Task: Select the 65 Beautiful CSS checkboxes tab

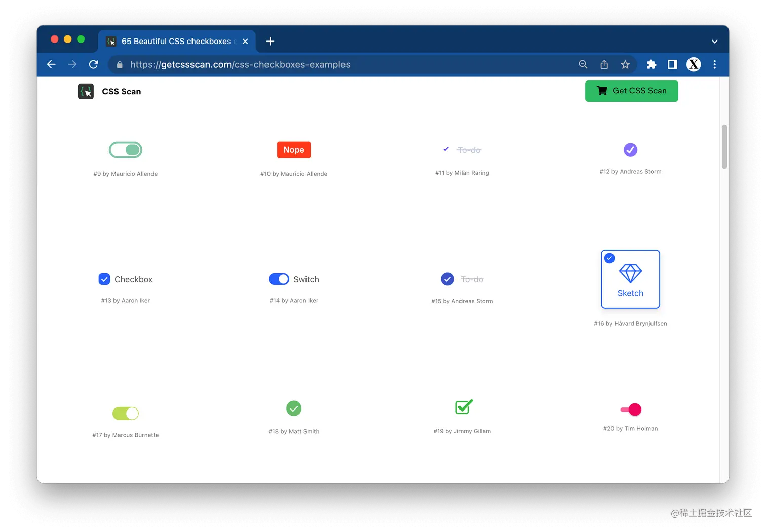Action: click(177, 42)
